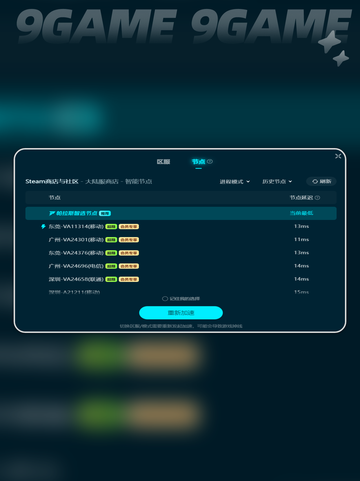
Task: Select the 节点 tab
Action: click(198, 162)
